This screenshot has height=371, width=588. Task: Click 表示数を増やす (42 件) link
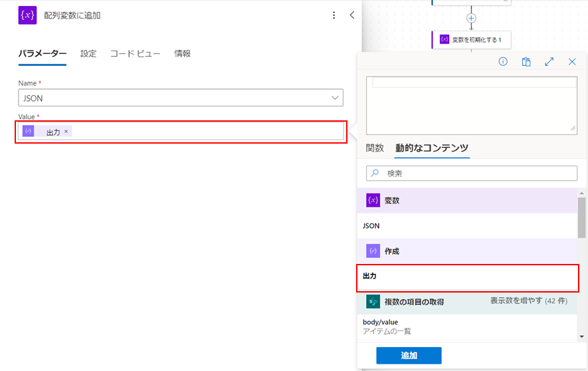pyautogui.click(x=529, y=301)
